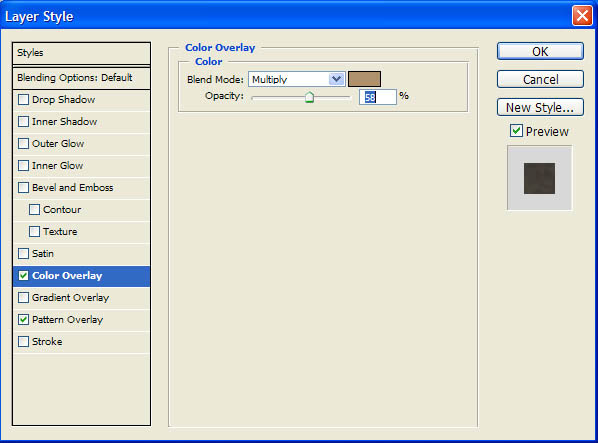598x443 pixels.
Task: Toggle the Preview checkbox
Action: click(516, 131)
